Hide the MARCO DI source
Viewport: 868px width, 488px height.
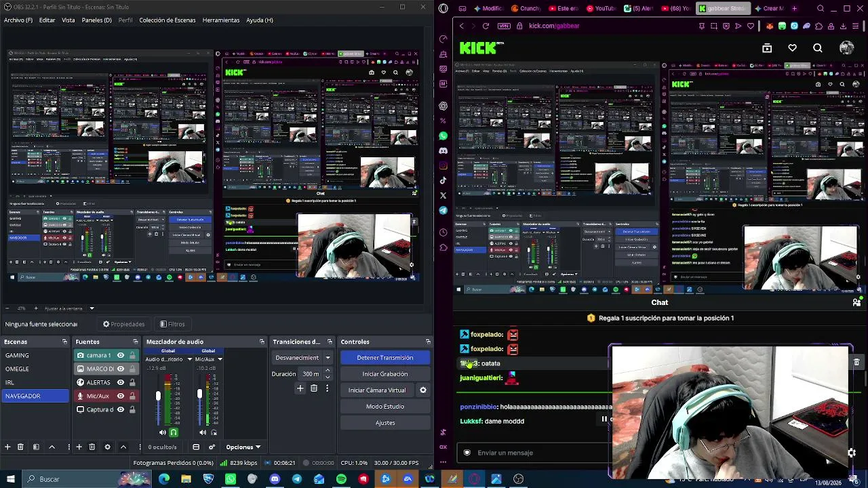[121, 369]
